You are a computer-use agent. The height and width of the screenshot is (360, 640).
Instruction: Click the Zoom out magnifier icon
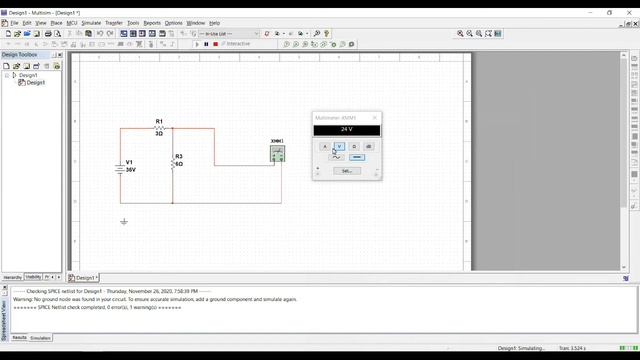click(x=470, y=33)
